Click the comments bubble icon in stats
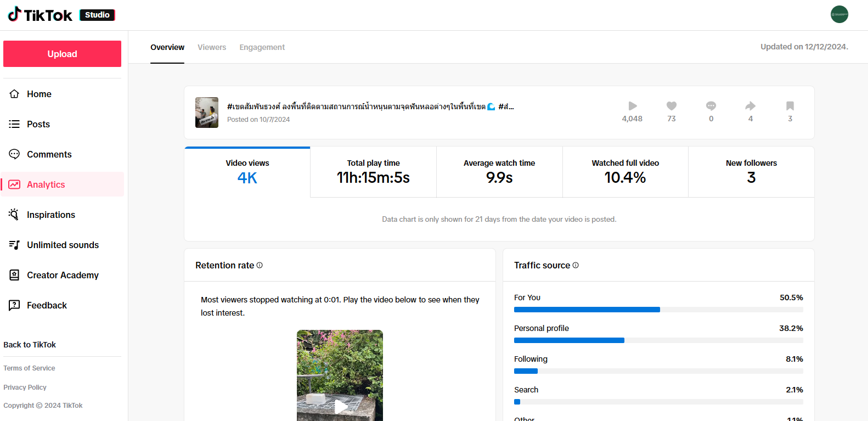The width and height of the screenshot is (868, 421). (x=711, y=106)
